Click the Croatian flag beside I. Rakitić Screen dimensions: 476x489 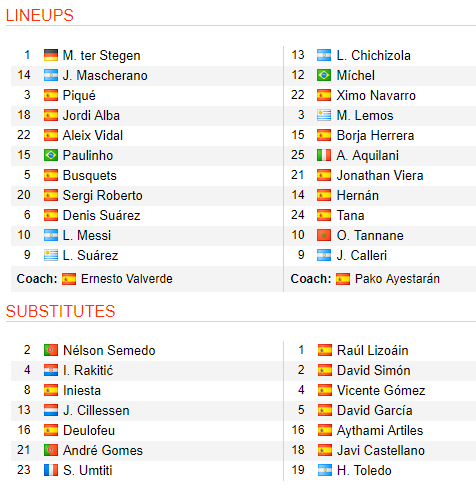pyautogui.click(x=51, y=370)
